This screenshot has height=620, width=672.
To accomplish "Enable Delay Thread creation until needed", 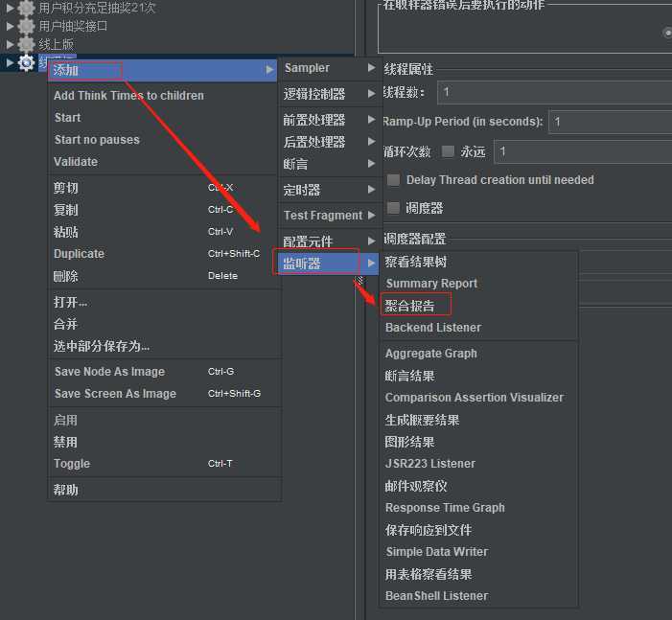I will [x=393, y=180].
